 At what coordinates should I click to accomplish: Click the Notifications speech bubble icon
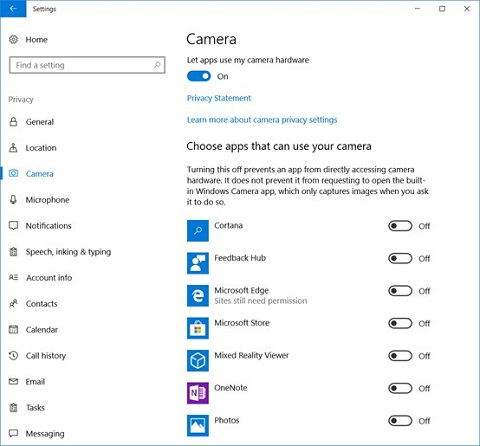click(13, 226)
